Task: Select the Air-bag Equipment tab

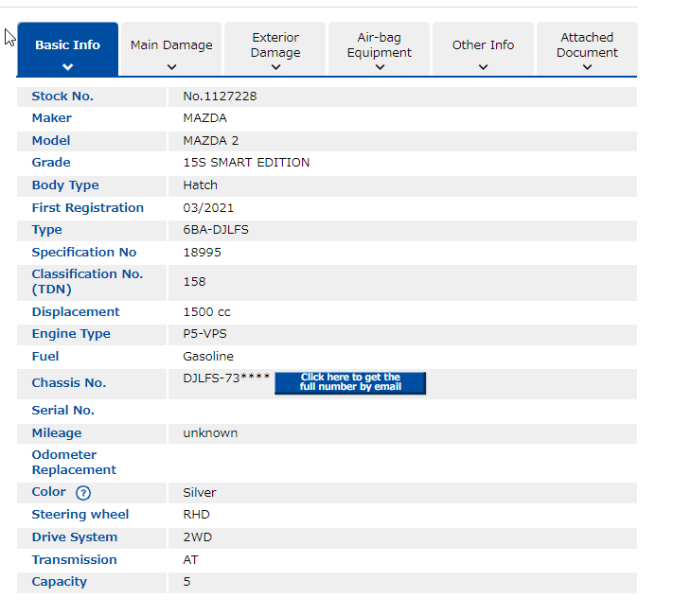Action: click(x=380, y=44)
